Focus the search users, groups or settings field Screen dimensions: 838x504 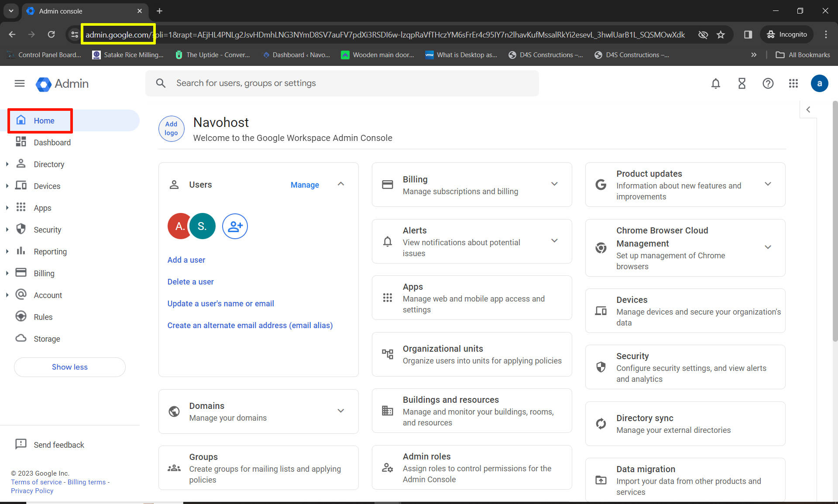pyautogui.click(x=342, y=83)
